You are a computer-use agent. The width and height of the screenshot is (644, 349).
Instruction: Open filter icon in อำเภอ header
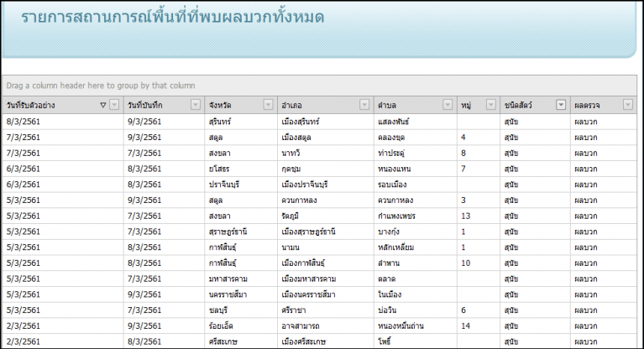point(364,105)
